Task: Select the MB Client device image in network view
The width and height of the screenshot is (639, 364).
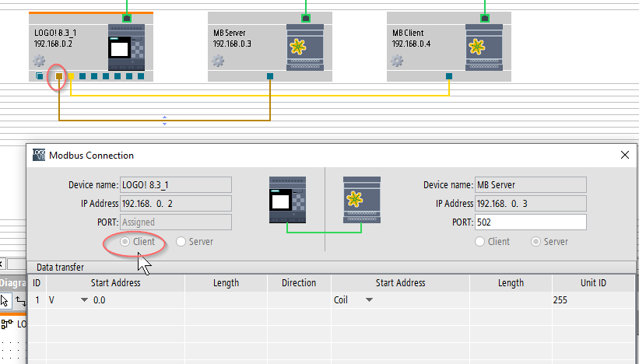Action: tap(484, 47)
